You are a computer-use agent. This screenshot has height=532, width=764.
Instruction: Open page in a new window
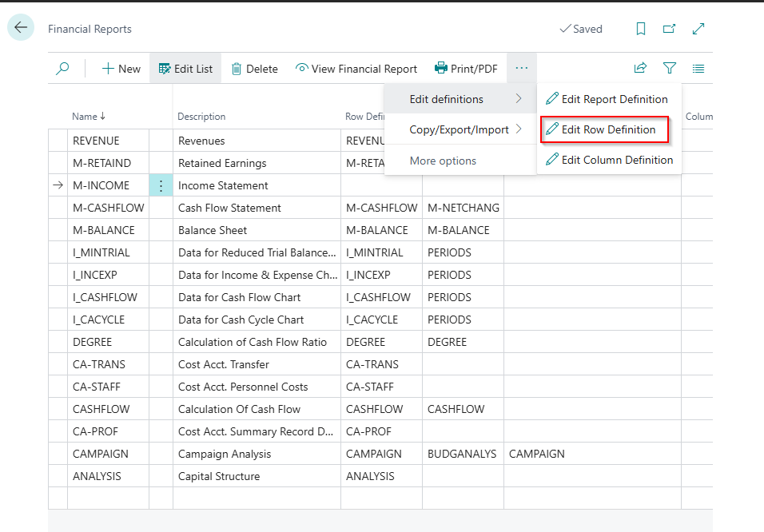670,30
